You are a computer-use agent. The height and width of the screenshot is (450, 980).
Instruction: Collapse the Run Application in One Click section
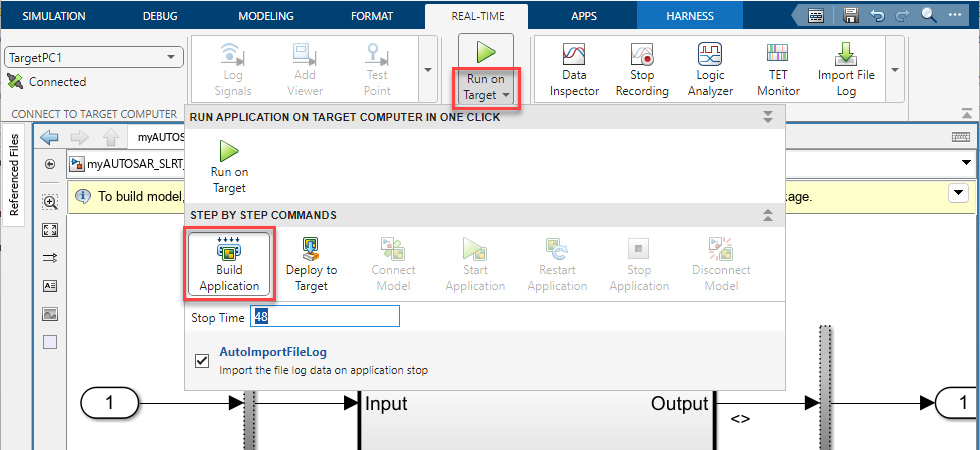768,117
